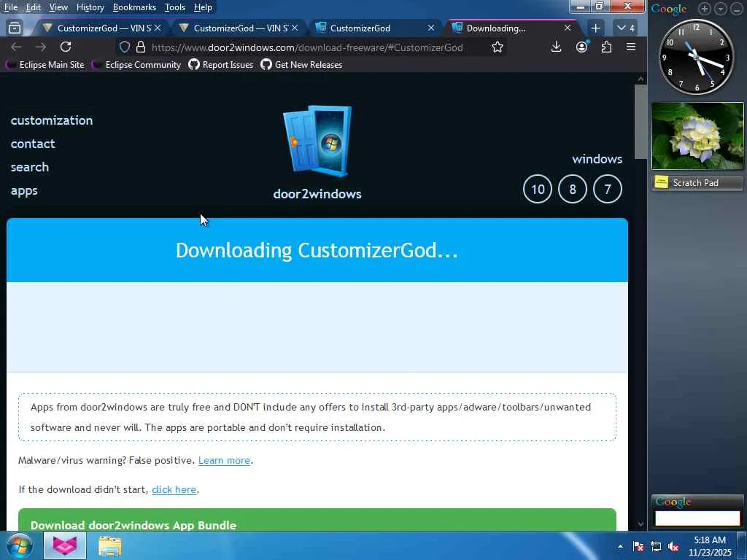
Task: Open the application hamburger menu
Action: (631, 47)
